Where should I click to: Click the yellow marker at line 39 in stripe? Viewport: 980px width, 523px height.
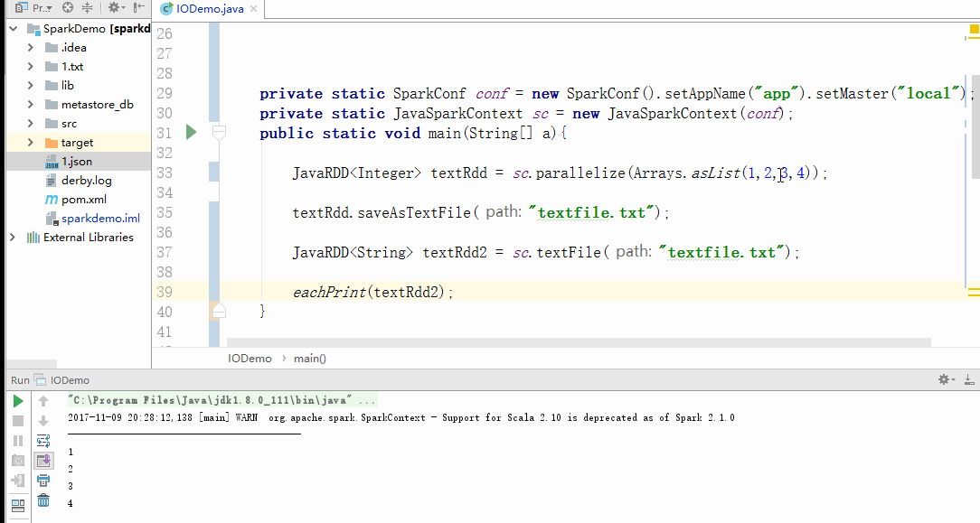(974, 292)
